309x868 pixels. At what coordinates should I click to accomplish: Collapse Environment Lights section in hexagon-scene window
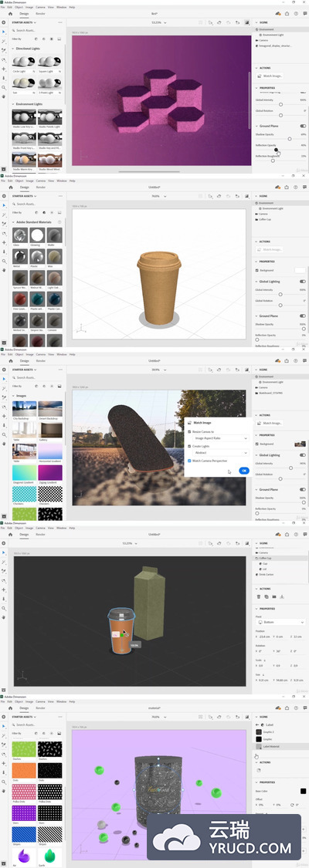pyautogui.click(x=12, y=104)
